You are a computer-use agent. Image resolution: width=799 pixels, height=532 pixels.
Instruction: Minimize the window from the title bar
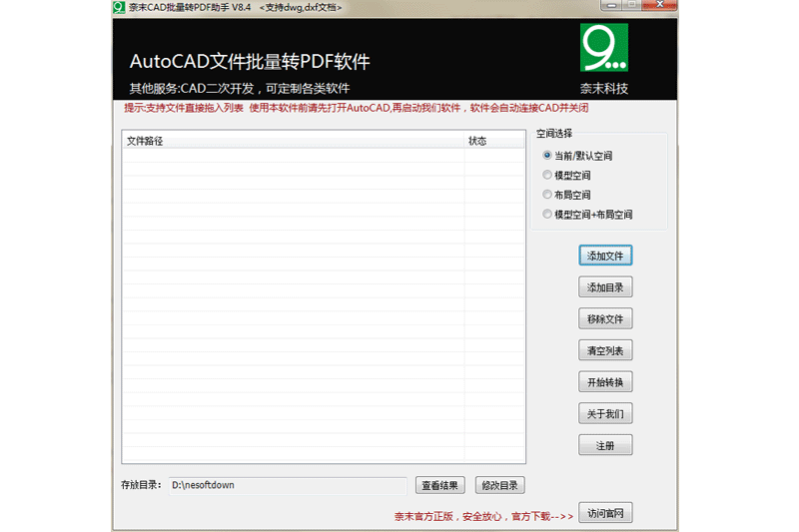coord(613,5)
